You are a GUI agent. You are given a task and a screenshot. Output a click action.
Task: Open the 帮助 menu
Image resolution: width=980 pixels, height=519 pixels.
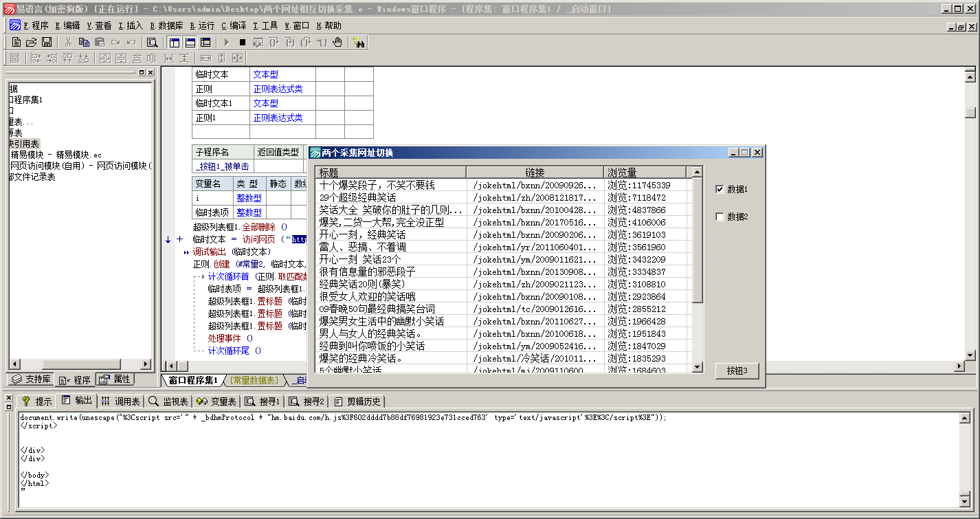(328, 25)
